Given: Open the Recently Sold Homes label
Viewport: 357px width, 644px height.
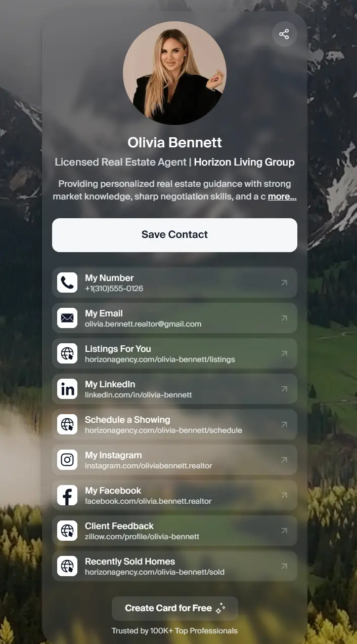Looking at the screenshot, I should [x=130, y=561].
